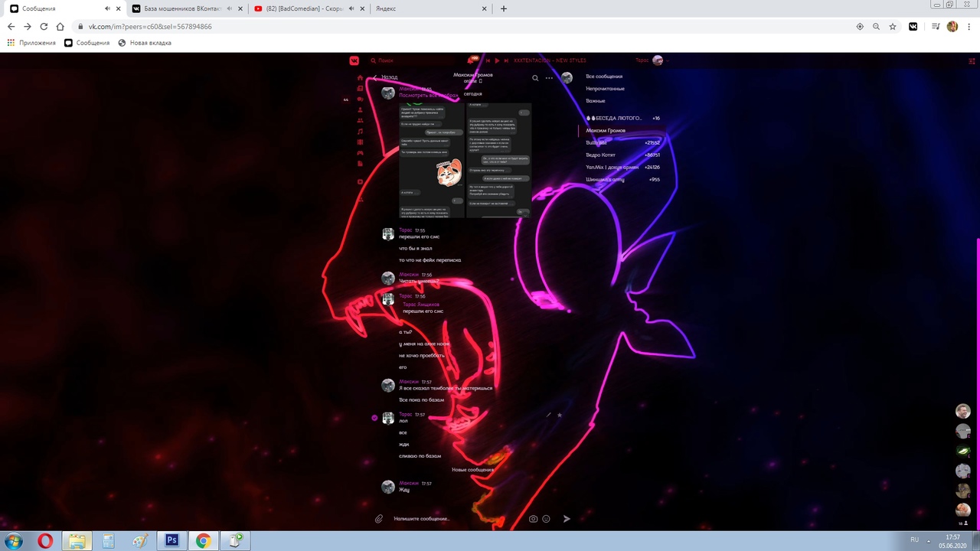Open the Ведро Котят conversation

click(601, 155)
